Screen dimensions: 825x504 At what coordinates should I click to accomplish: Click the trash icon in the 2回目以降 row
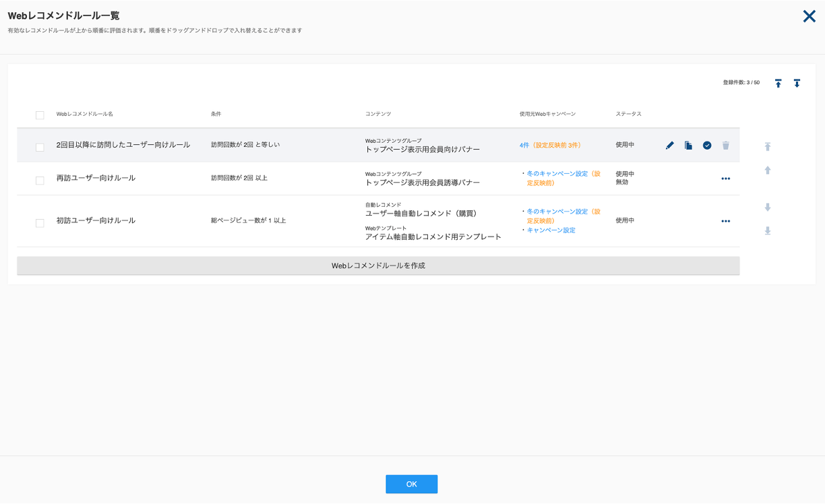726,145
